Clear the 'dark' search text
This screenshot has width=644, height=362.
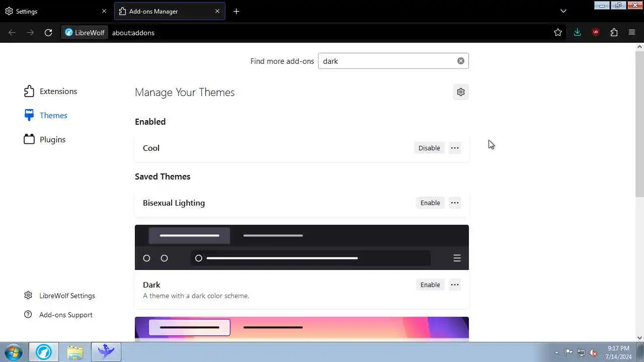pos(461,61)
